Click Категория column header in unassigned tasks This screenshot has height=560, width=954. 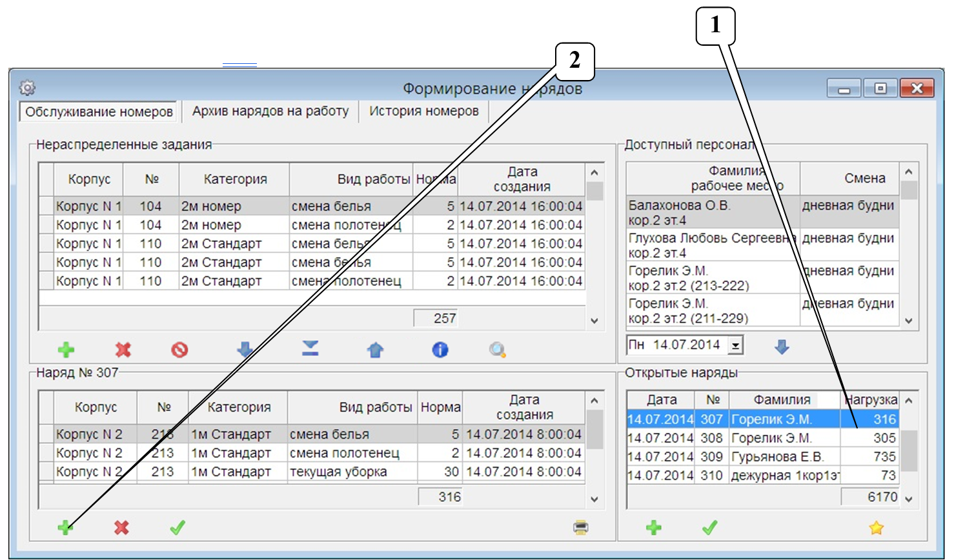[235, 179]
